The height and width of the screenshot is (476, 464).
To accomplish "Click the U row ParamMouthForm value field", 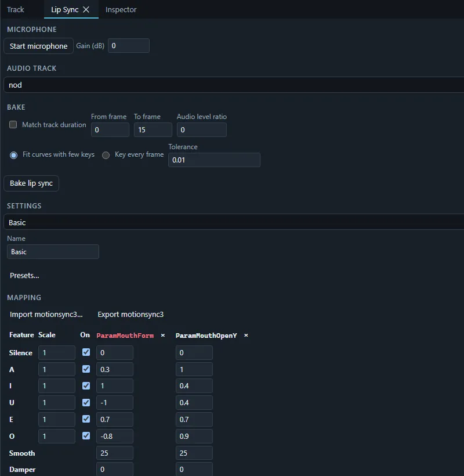I will [x=115, y=402].
